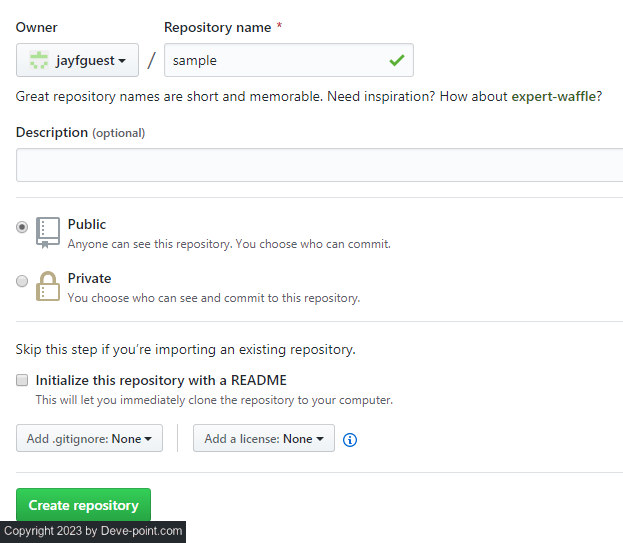Click the Repository name field label
623x543 pixels.
[217, 27]
